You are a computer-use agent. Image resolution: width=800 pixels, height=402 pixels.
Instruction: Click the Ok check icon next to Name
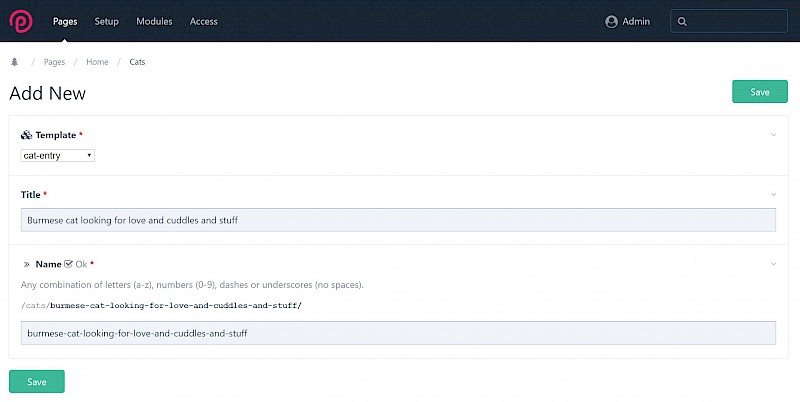pos(68,264)
